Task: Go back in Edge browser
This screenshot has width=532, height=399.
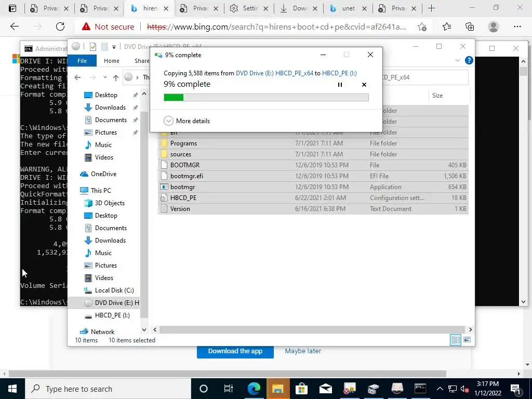Action: point(14,26)
